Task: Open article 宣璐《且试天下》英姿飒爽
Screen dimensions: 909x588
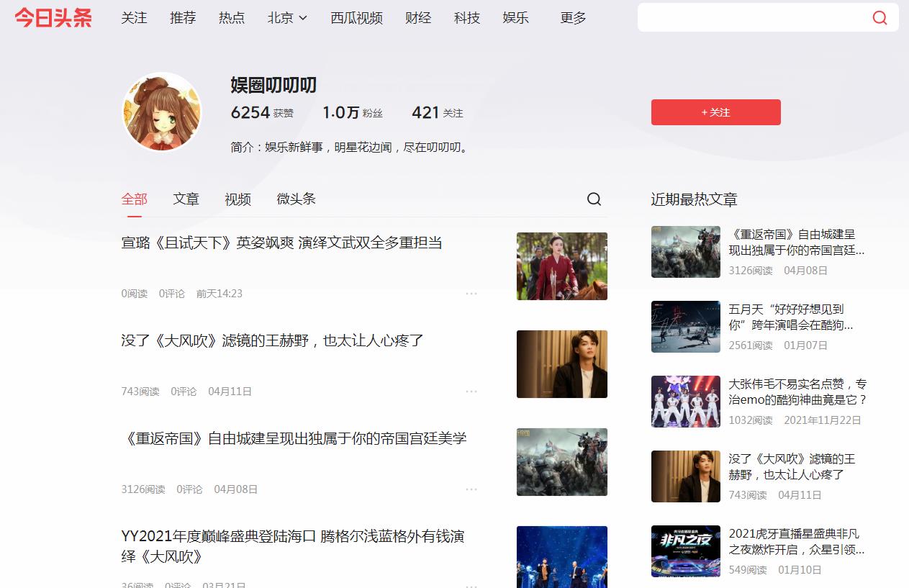Action: tap(281, 243)
